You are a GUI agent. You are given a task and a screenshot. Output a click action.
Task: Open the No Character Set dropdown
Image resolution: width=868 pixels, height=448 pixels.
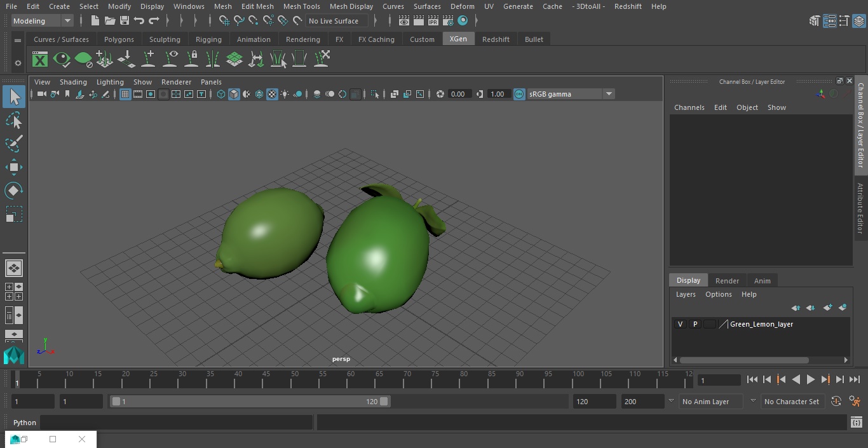[792, 402]
